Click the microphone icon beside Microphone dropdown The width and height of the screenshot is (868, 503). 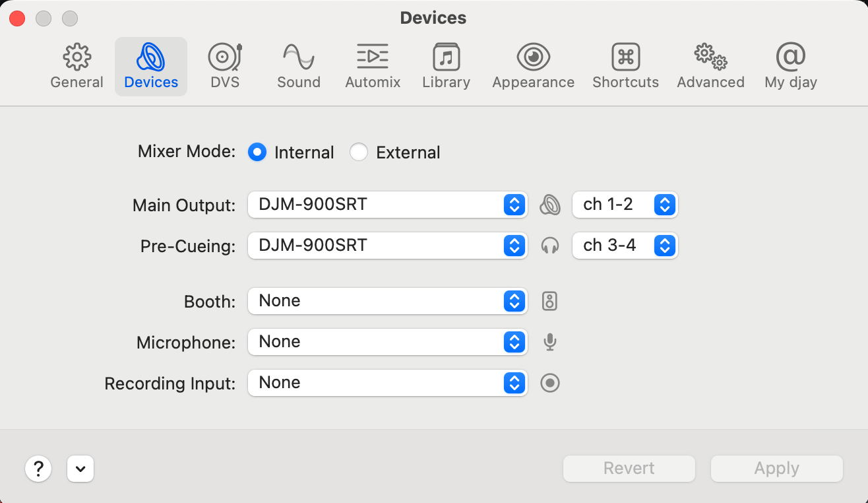[549, 342]
